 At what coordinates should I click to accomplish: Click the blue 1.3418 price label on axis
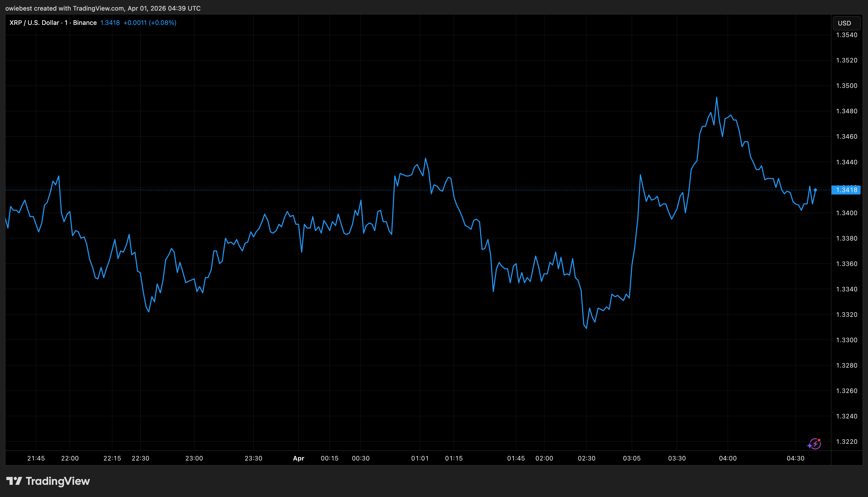[x=846, y=190]
